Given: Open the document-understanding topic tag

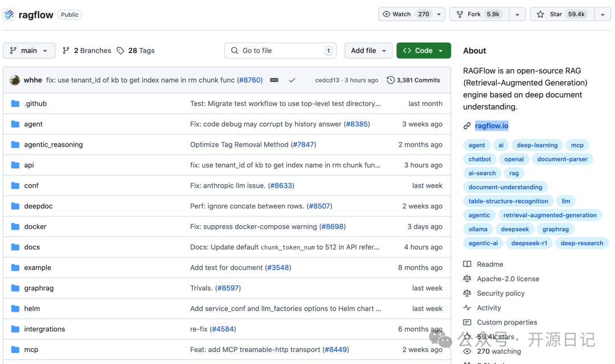Looking at the screenshot, I should [x=505, y=187].
